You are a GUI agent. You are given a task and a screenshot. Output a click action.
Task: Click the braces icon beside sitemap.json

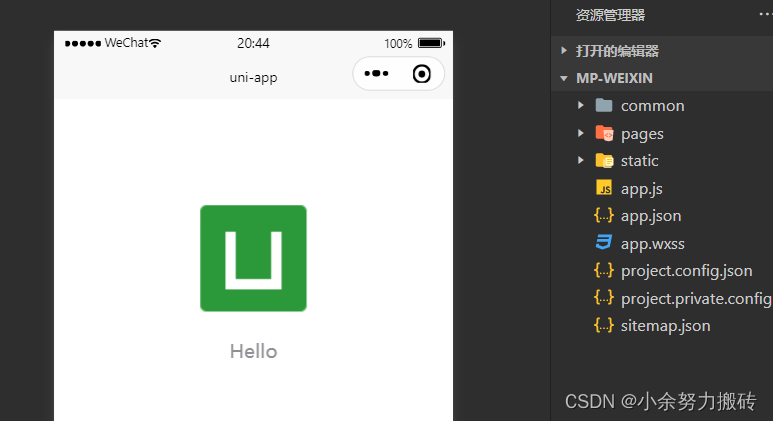[604, 325]
